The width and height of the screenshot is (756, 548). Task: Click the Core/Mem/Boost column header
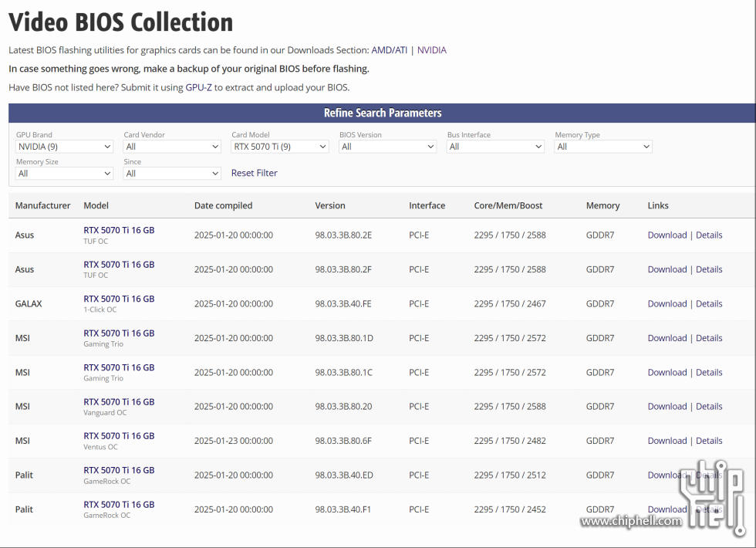click(x=508, y=205)
